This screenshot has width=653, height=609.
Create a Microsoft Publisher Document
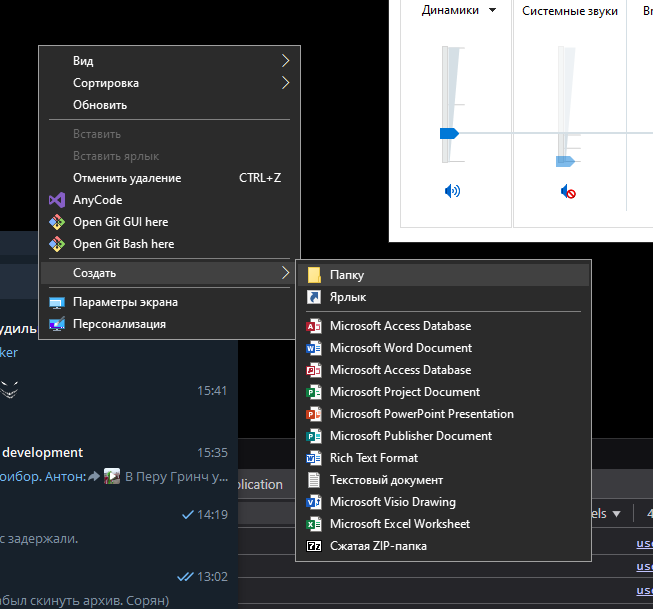coord(444,436)
